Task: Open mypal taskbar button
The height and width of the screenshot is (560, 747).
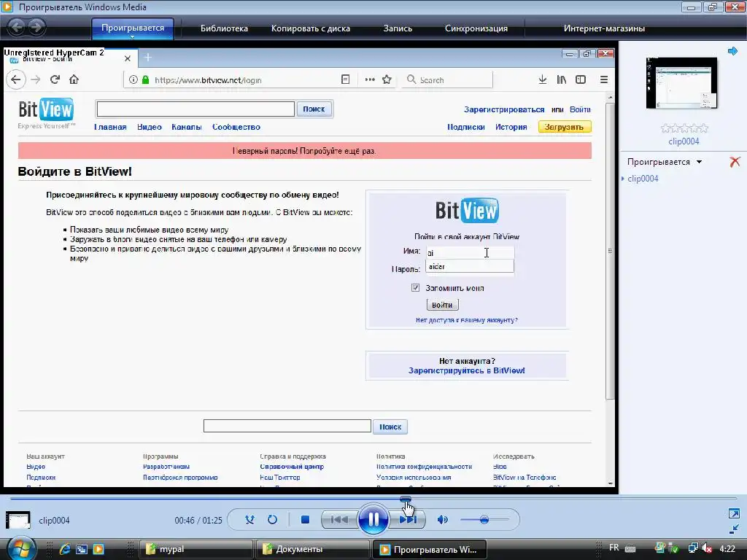Action: [x=196, y=549]
